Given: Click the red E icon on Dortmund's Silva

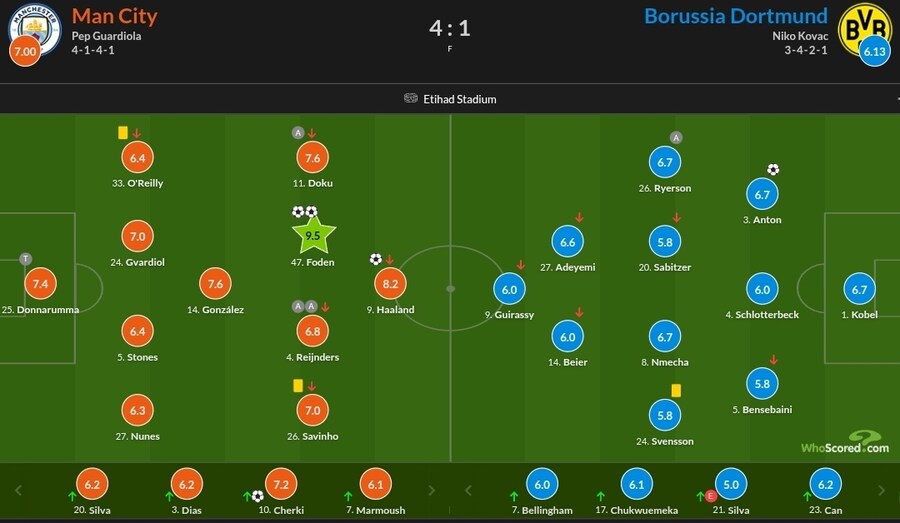Looking at the screenshot, I should click(x=711, y=495).
